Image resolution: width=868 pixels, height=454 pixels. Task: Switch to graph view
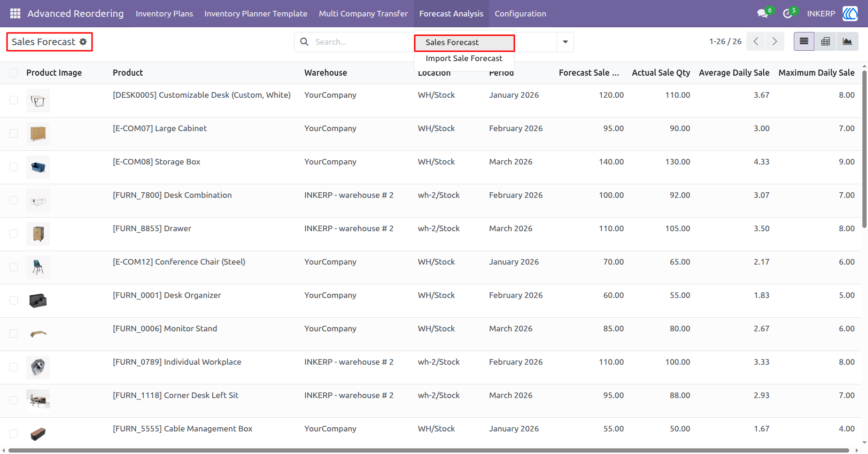pyautogui.click(x=847, y=41)
